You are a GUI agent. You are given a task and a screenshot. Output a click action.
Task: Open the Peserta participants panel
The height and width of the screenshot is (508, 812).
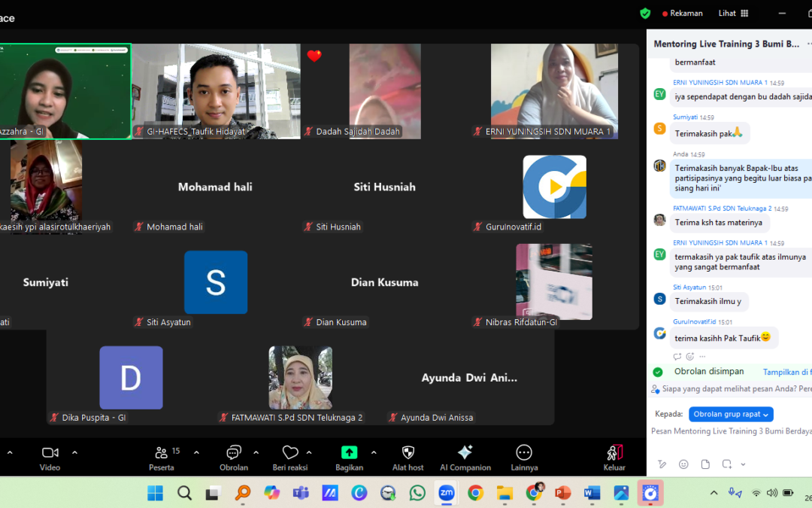[x=162, y=458]
